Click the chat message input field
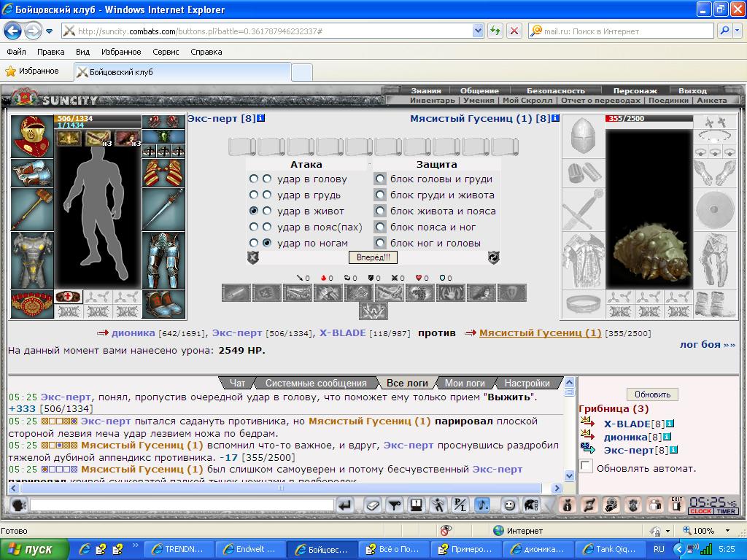Screen dimensions: 747x560 click(182, 505)
